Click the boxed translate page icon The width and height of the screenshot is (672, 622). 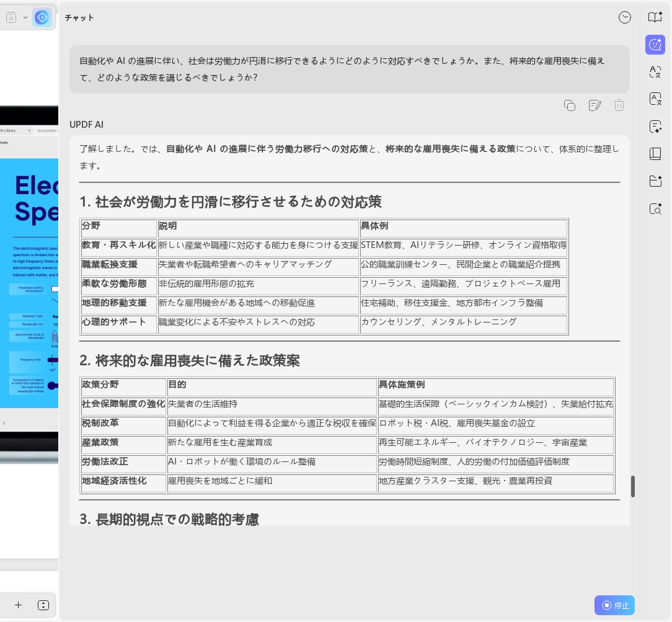(655, 99)
